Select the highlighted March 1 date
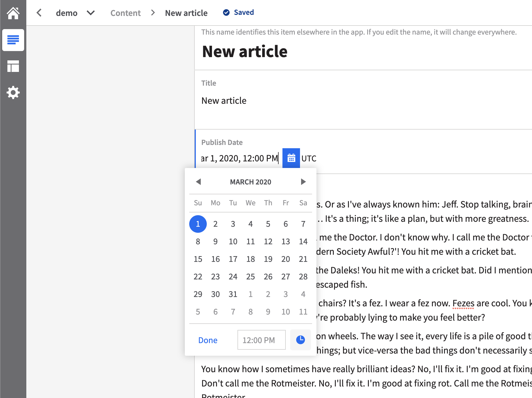Screen dimensions: 532x398 pyautogui.click(x=198, y=224)
